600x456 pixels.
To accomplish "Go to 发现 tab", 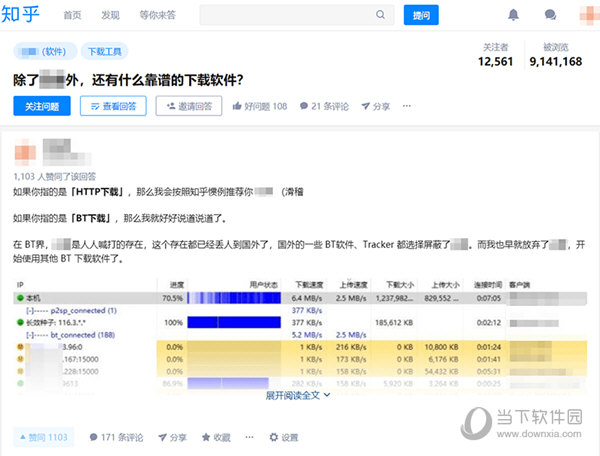I will [x=110, y=15].
